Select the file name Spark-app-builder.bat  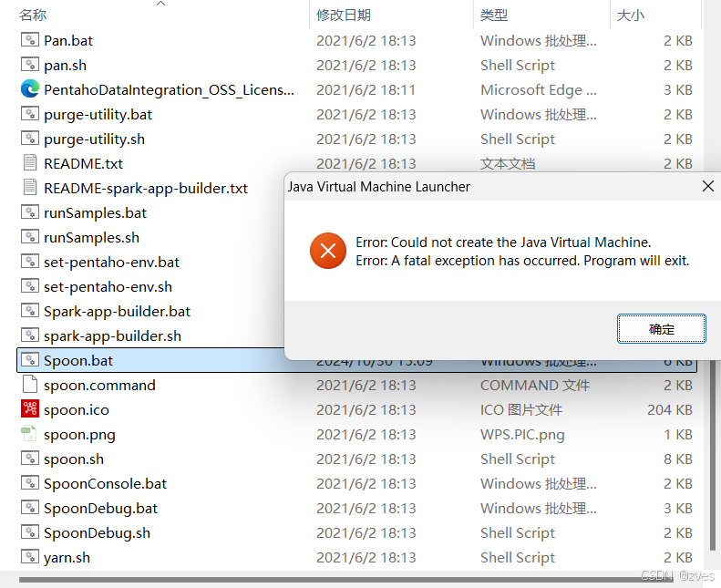click(117, 312)
